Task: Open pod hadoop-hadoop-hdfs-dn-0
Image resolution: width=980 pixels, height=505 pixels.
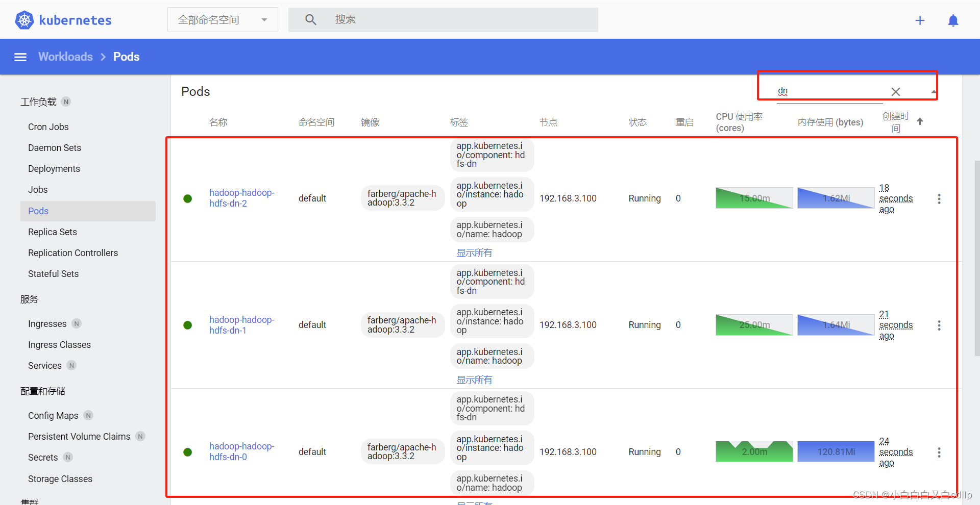Action: click(x=242, y=451)
